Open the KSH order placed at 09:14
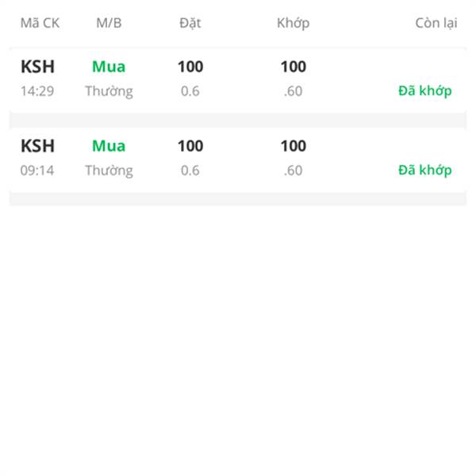Image resolution: width=476 pixels, height=476 pixels. click(x=238, y=159)
